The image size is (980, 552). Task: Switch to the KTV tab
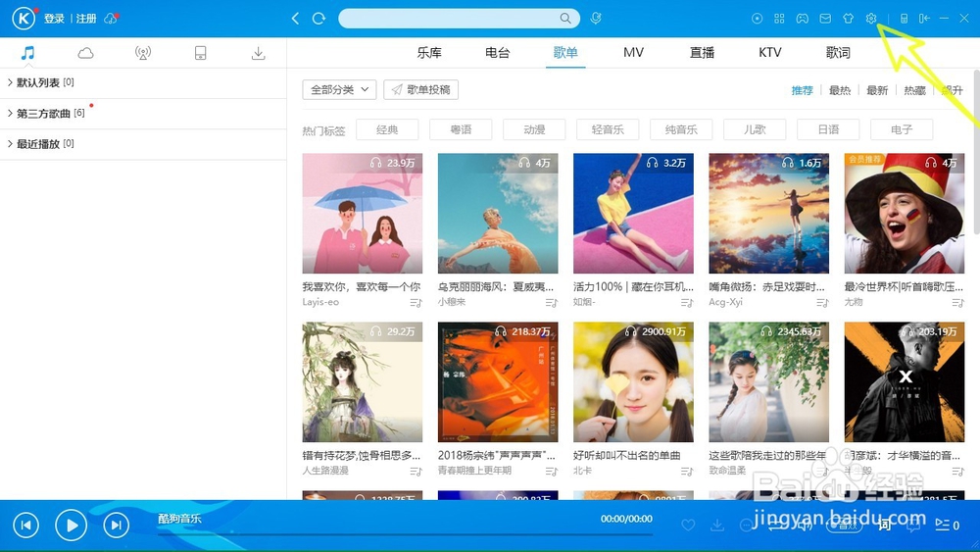tap(770, 53)
